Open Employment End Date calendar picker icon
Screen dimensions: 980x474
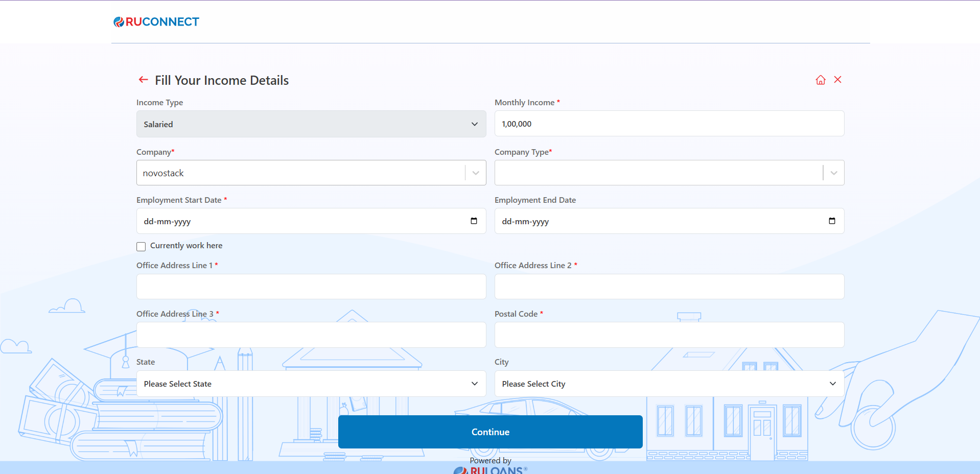(832, 221)
